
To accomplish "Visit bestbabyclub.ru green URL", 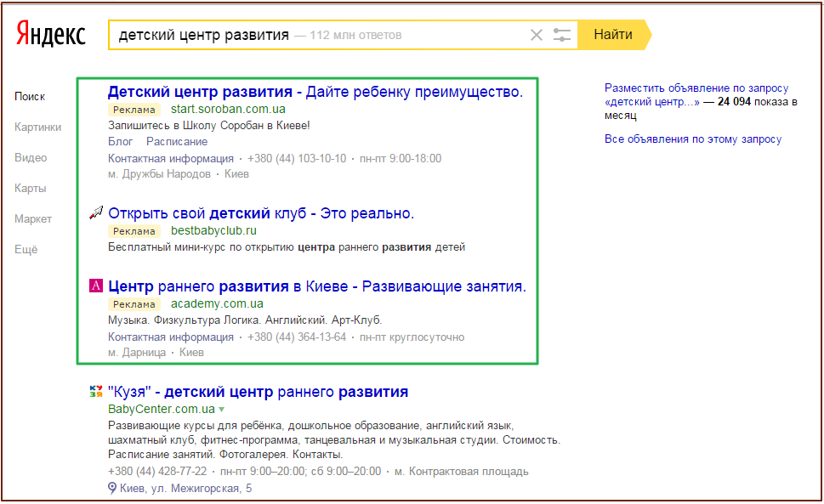I will (x=213, y=230).
